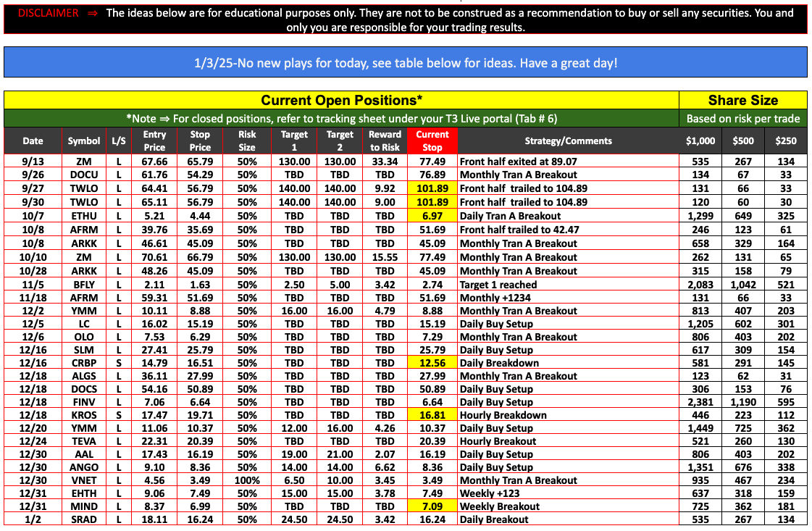812x531 pixels.
Task: Select the blue 'No new plays for today' banner
Action: (405, 63)
